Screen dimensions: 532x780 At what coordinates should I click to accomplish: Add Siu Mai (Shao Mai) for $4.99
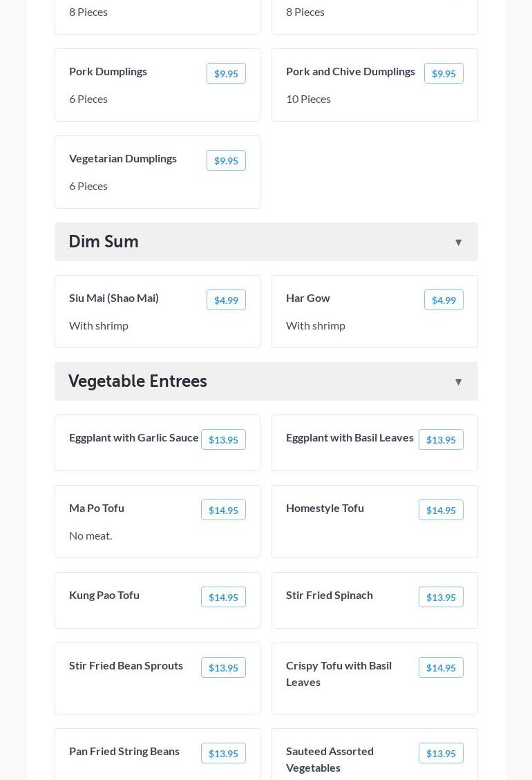(x=226, y=301)
